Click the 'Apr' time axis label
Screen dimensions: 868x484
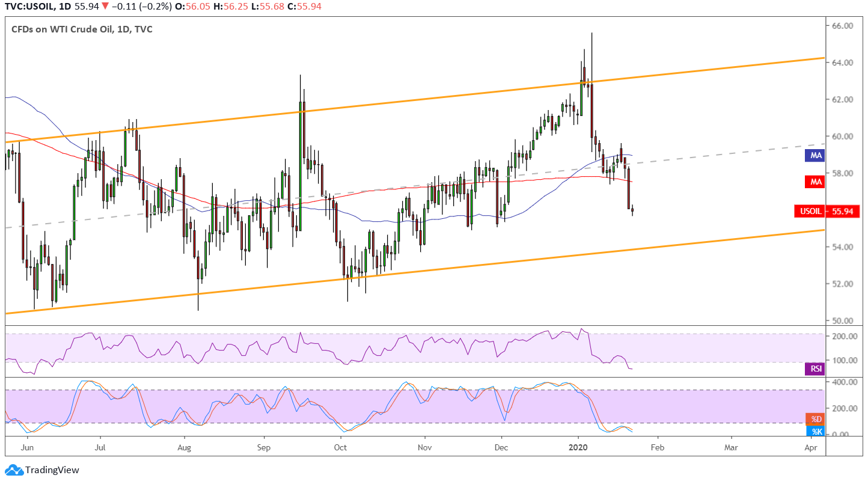coord(811,447)
